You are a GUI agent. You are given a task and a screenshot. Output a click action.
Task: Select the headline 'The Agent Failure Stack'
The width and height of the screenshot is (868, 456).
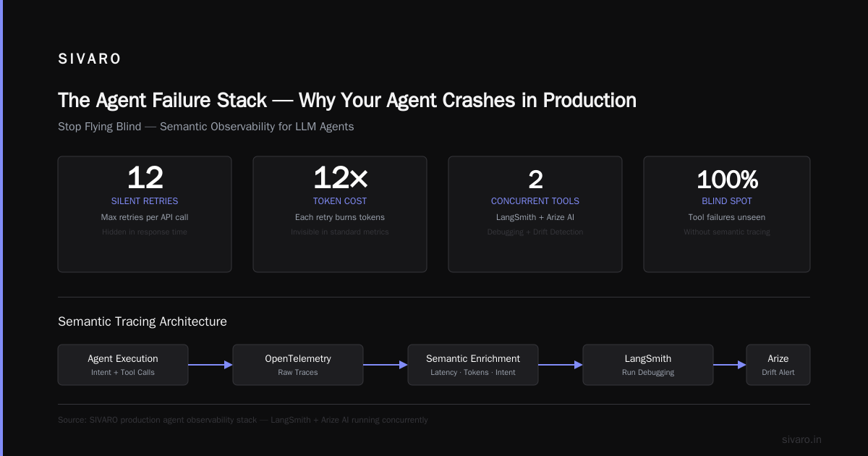(163, 100)
